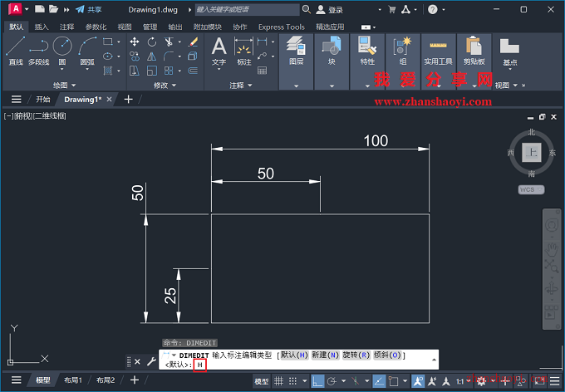Choose the 倾斜(O) command option
Image resolution: width=565 pixels, height=392 pixels.
coord(387,355)
